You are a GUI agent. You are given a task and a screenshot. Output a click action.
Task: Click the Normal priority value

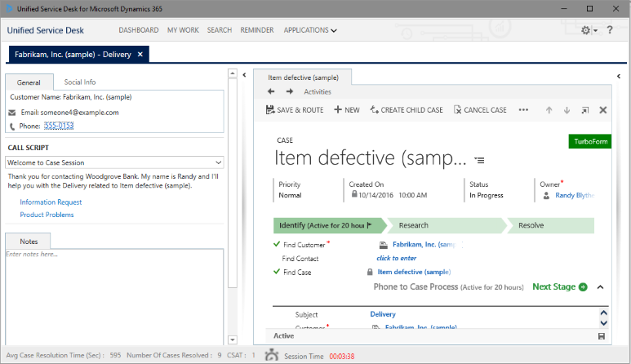(x=290, y=195)
